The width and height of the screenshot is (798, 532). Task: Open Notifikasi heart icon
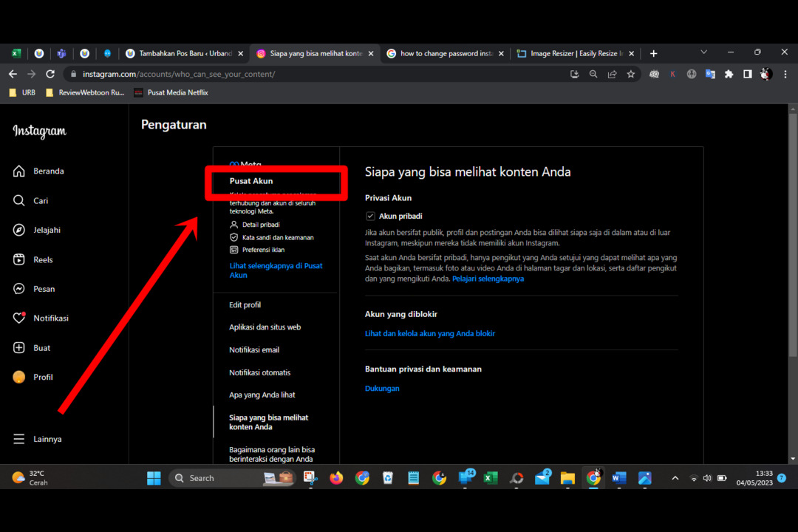pyautogui.click(x=18, y=318)
